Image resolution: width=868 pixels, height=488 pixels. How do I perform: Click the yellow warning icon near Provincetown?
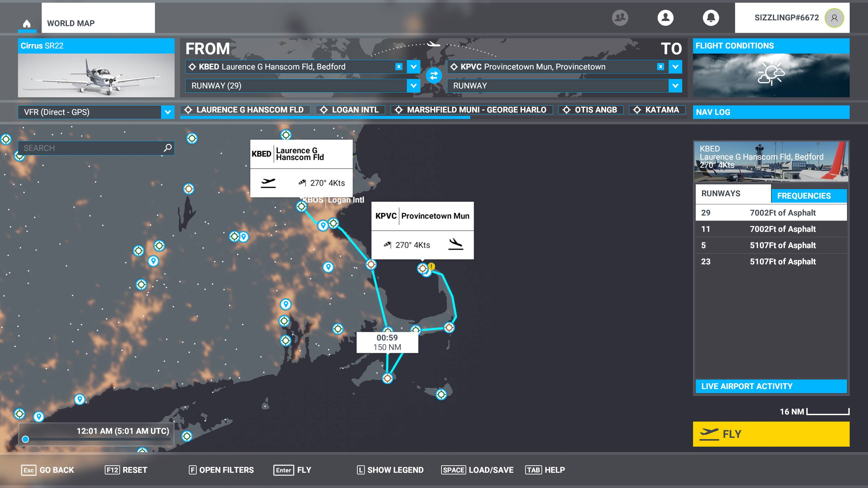point(431,266)
